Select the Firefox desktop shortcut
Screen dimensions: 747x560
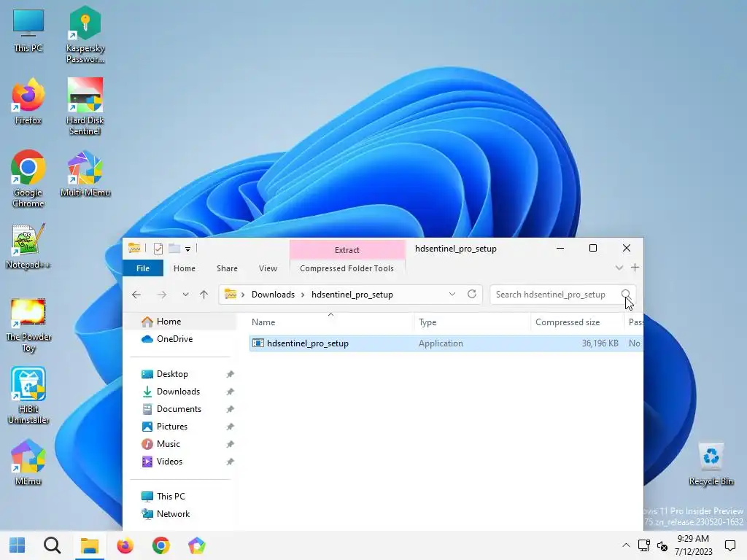pyautogui.click(x=28, y=101)
